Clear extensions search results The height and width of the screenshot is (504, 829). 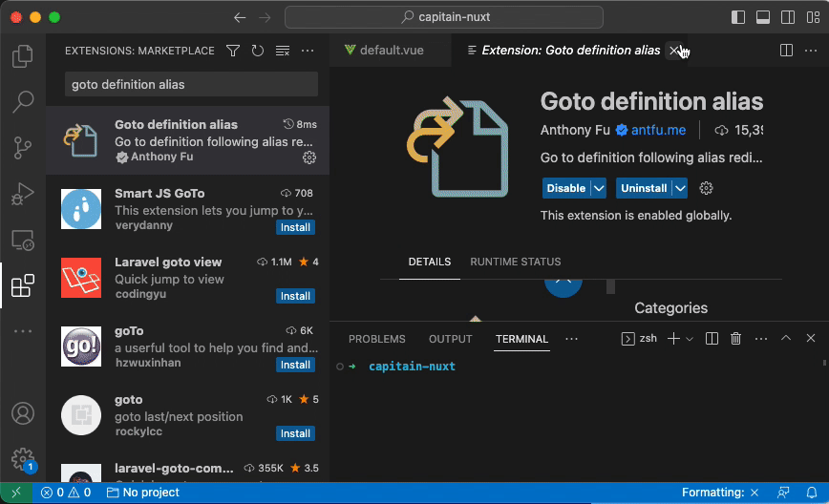click(x=283, y=51)
